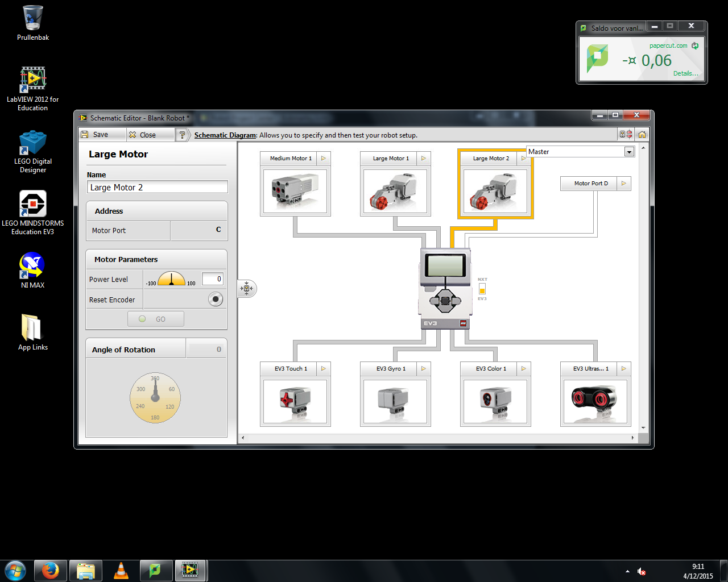Viewport: 728px width, 582px height.
Task: Click the muted volume tray icon
Action: (642, 571)
